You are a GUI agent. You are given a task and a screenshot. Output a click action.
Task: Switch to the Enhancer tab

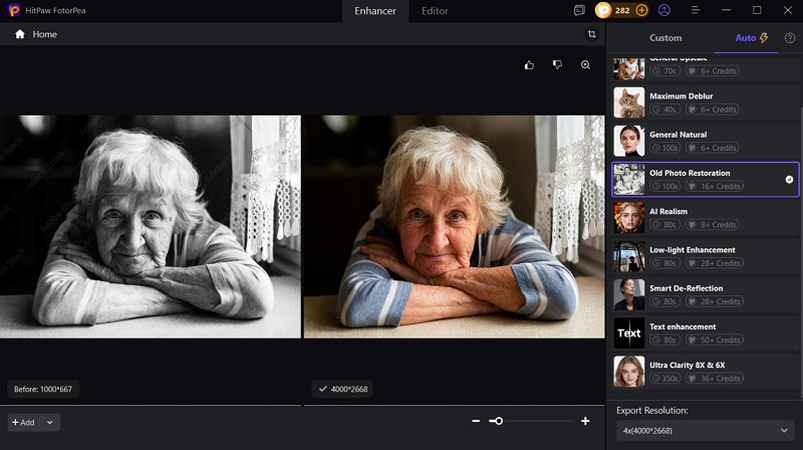[375, 11]
